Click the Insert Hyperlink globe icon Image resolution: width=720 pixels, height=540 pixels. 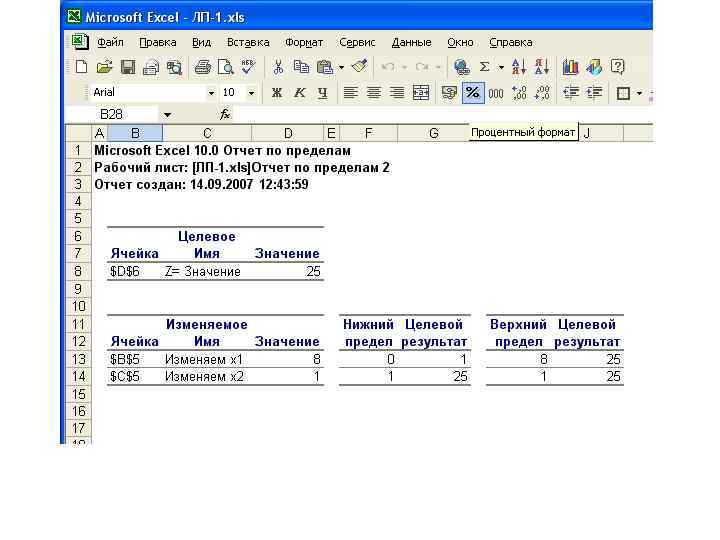click(461, 67)
